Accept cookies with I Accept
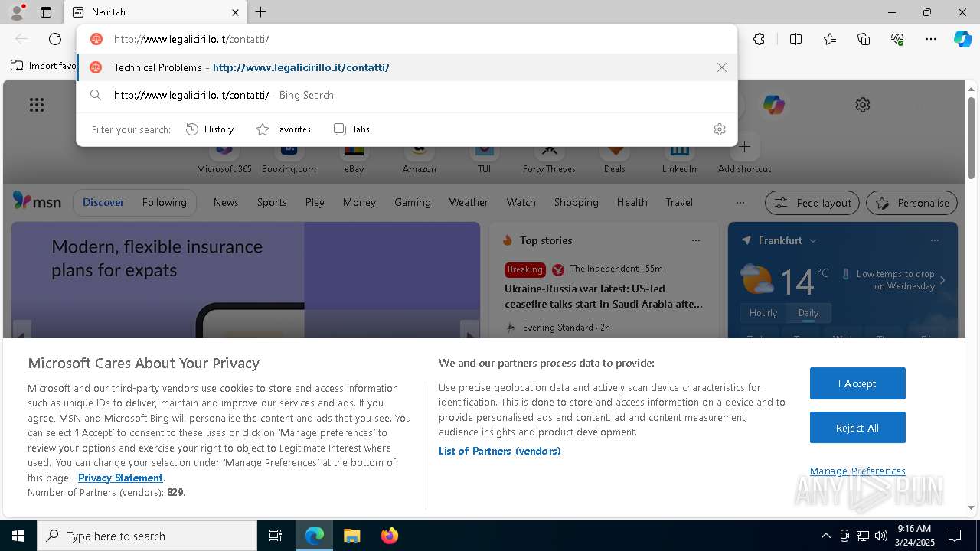This screenshot has height=551, width=980. 857,383
